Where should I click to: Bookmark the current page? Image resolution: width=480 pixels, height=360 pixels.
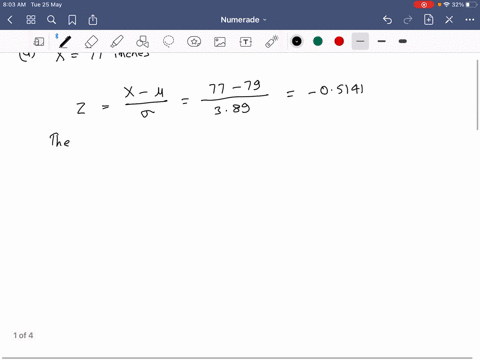pos(72,20)
